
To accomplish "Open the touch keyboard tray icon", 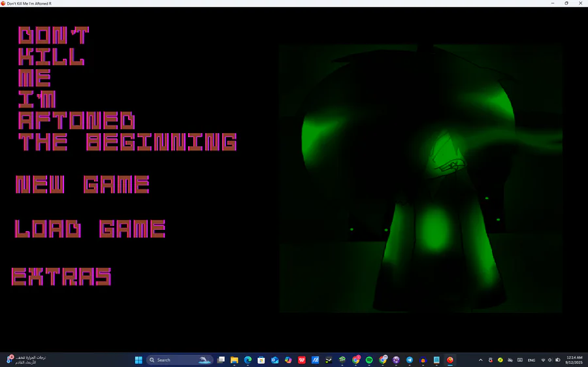I will [520, 360].
